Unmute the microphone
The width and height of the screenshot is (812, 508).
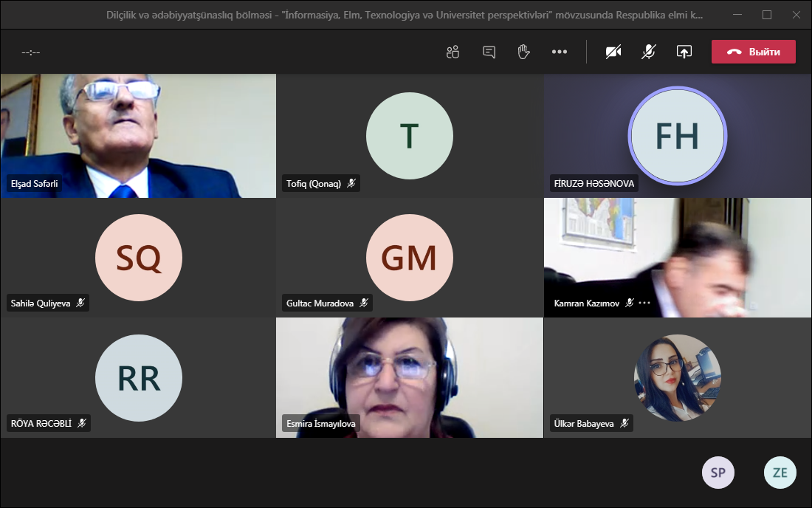pyautogui.click(x=649, y=52)
